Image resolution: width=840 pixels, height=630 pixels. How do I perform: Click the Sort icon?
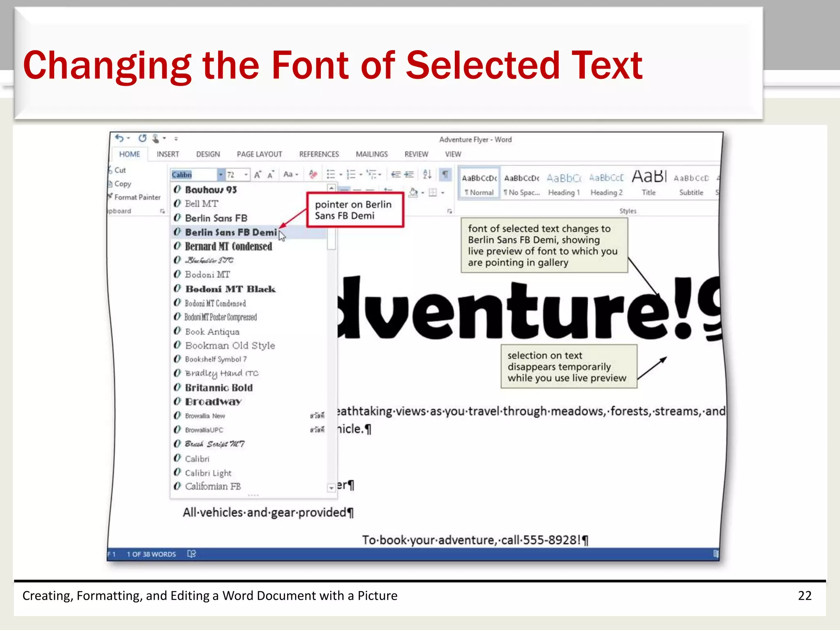pyautogui.click(x=427, y=174)
